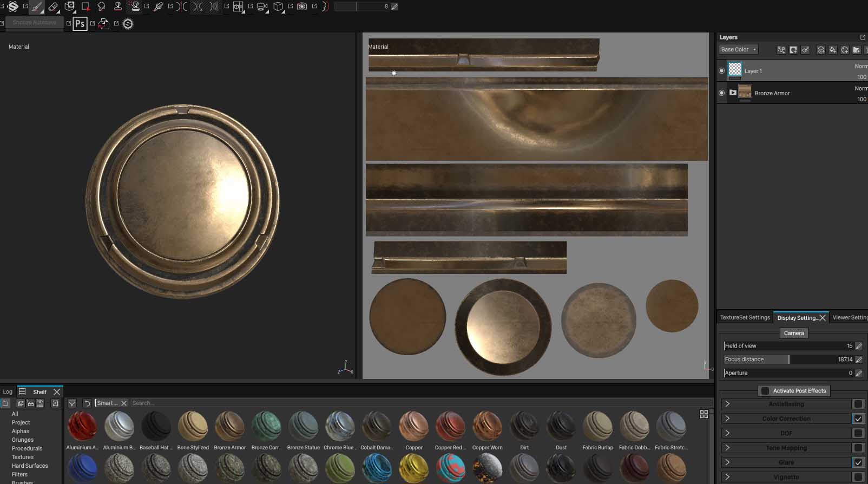Enable the Activate Post Effects checkbox
868x484 pixels.
click(x=765, y=391)
